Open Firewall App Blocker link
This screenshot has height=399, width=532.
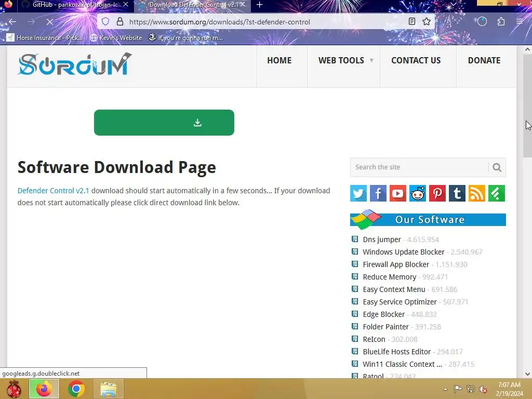(396, 264)
